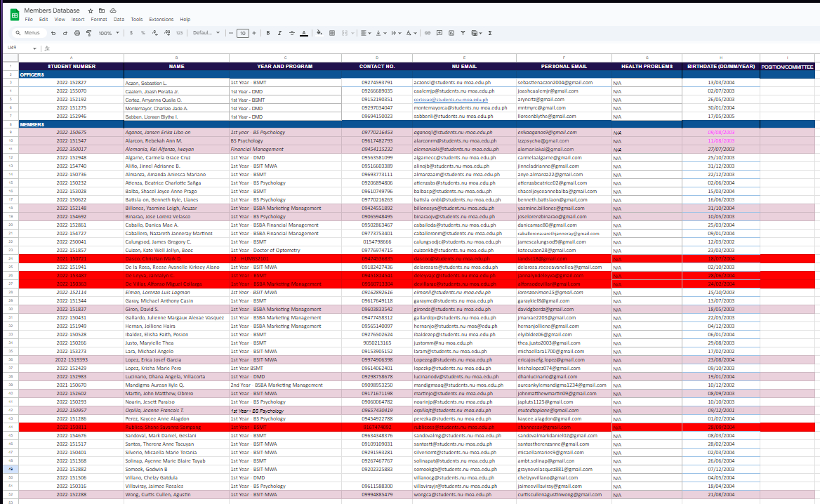Select the email sebastienaczon2004@gmail.com cell
820x504 pixels.
(x=564, y=83)
